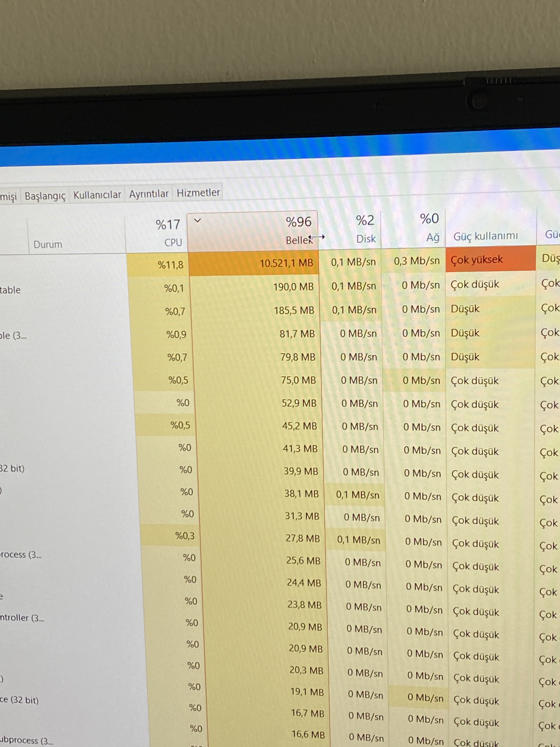
Task: Click the Durum column header
Action: 48,244
